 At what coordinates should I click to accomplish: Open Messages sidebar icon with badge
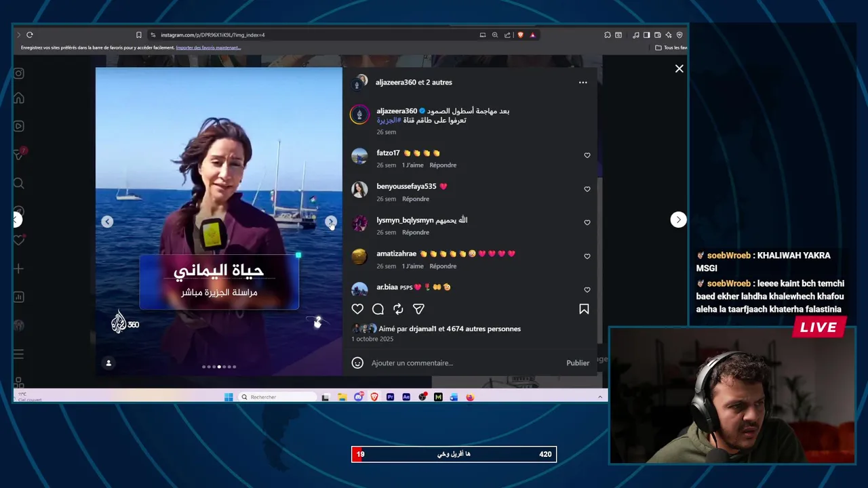20,155
